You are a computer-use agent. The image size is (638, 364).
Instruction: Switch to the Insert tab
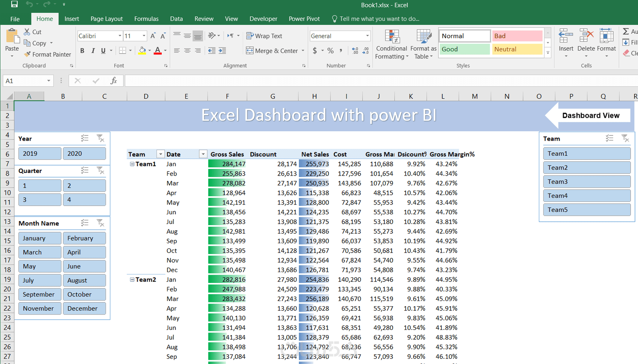(72, 19)
